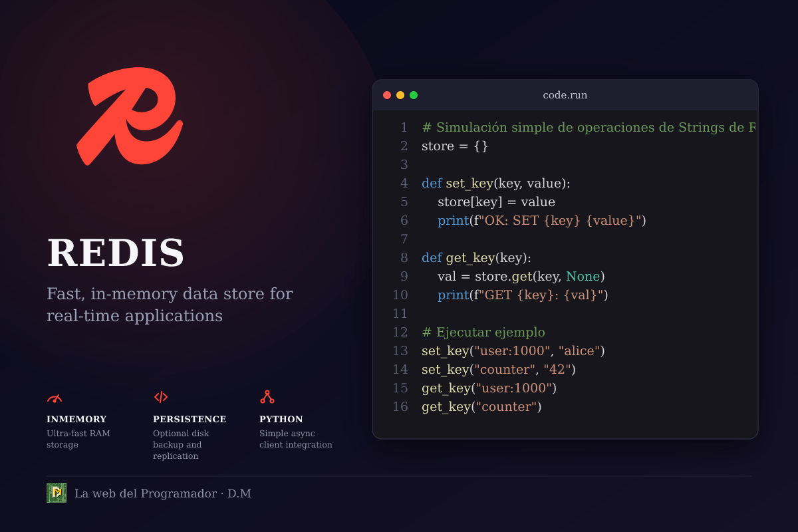Click "Ultra-fast RAM storage" description

pos(78,439)
